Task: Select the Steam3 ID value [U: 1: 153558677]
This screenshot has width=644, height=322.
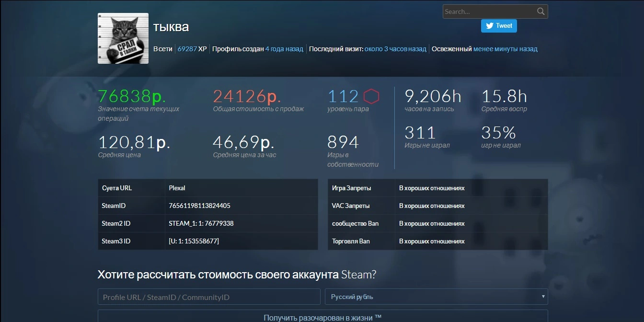Action: [194, 241]
